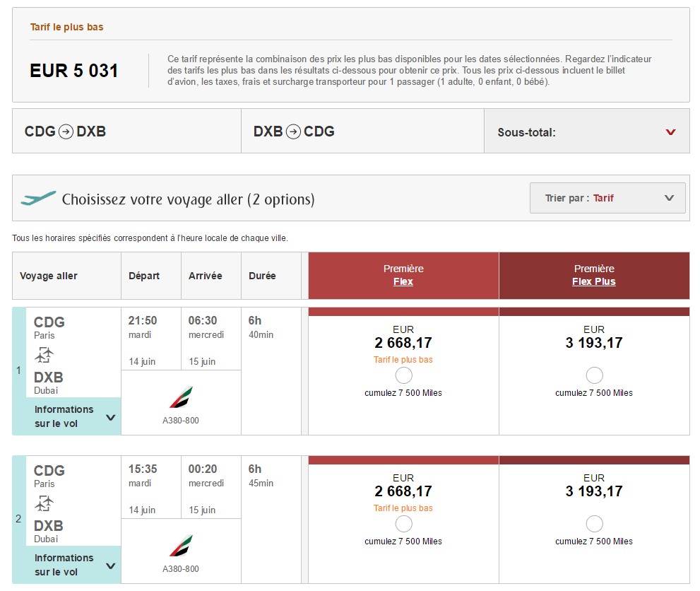Open the Flex fare details link
This screenshot has width=700, height=591.
click(x=403, y=281)
